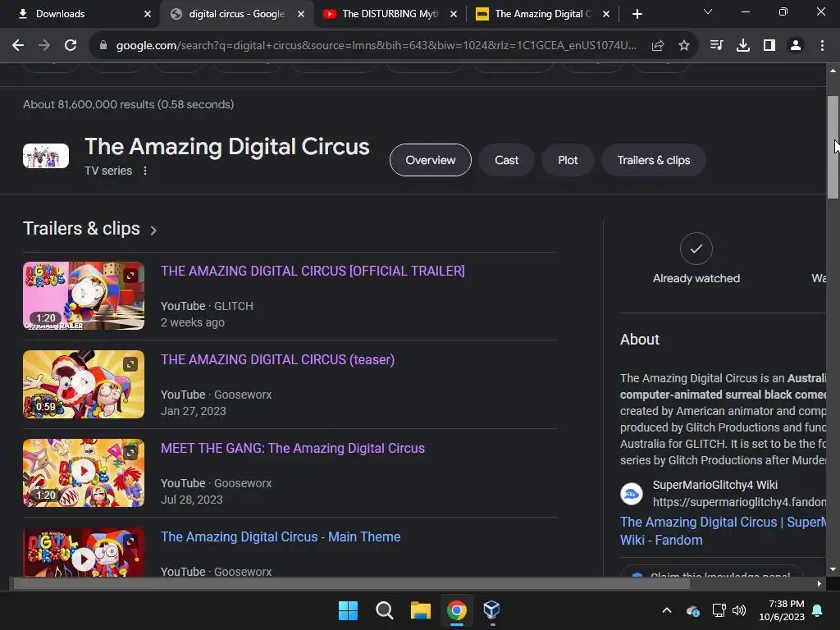840x630 pixels.
Task: Expand the teaser preview icon
Action: click(130, 364)
